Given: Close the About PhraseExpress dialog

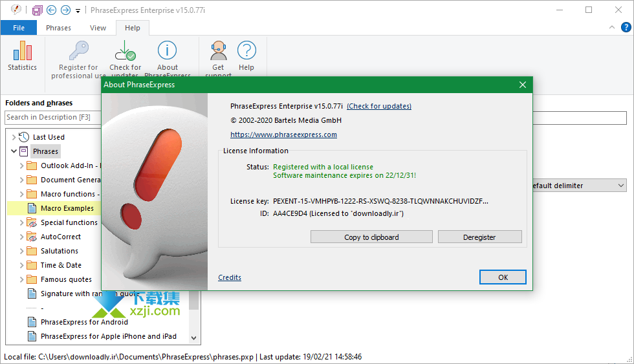Looking at the screenshot, I should tap(523, 85).
